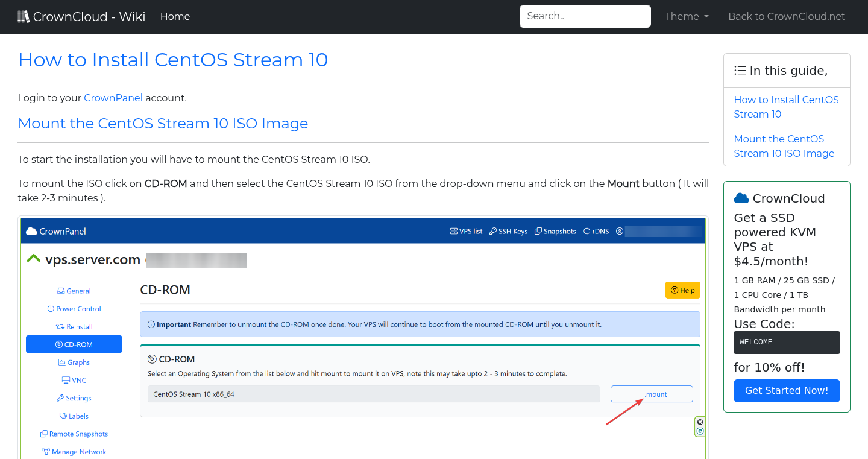Click the Get Started Now! button
Viewport: 868px width, 459px height.
tap(787, 391)
